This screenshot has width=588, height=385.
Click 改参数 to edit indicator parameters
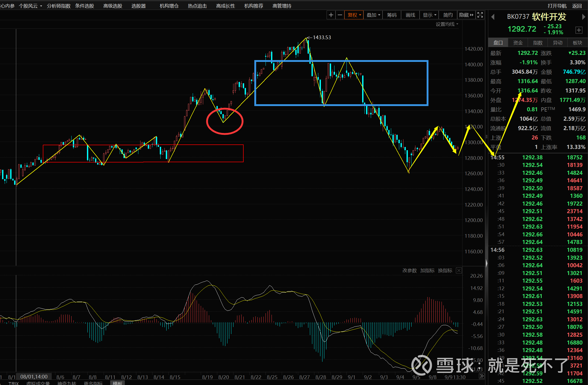tap(409, 271)
